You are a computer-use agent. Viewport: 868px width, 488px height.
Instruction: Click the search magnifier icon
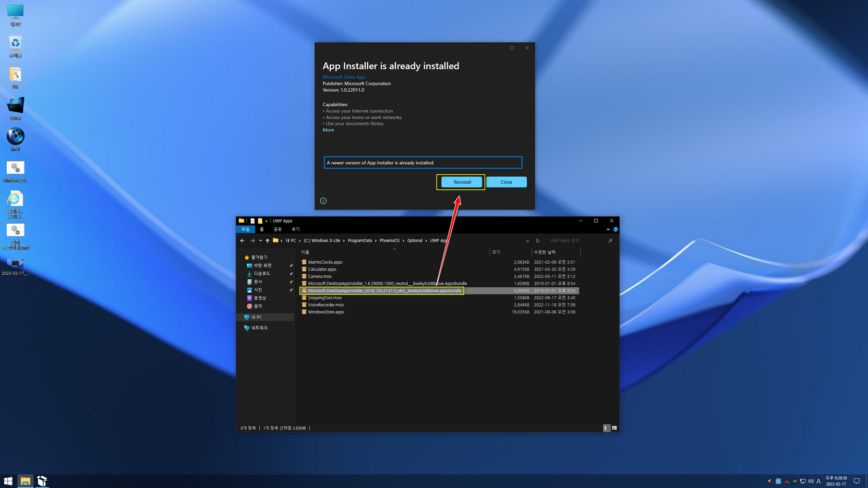point(610,241)
